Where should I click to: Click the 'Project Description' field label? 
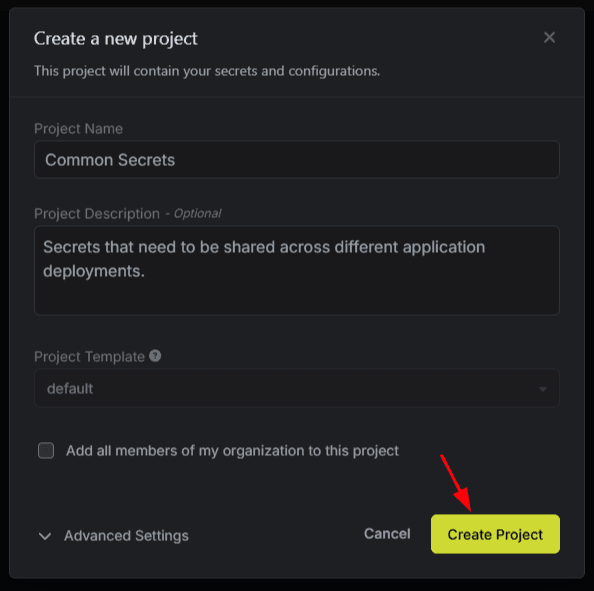[x=97, y=214]
